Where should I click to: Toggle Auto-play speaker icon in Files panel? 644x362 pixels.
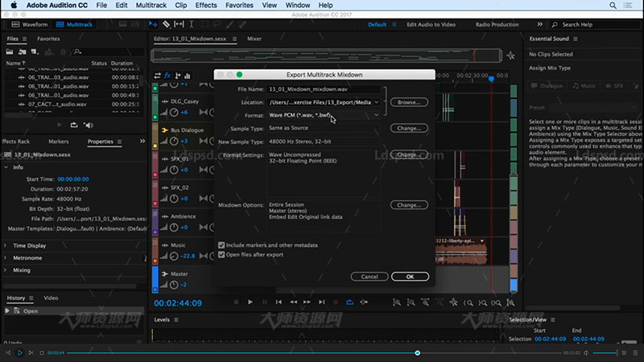click(x=89, y=125)
